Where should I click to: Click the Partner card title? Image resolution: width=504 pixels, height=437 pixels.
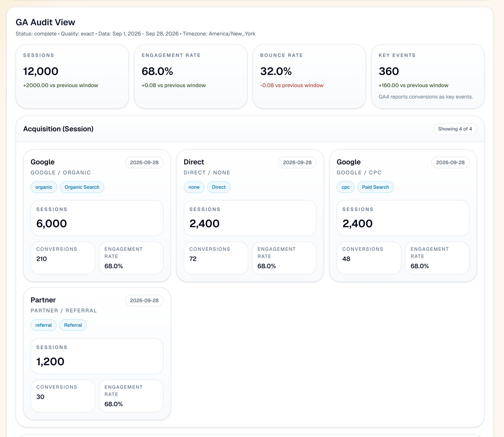pos(43,300)
